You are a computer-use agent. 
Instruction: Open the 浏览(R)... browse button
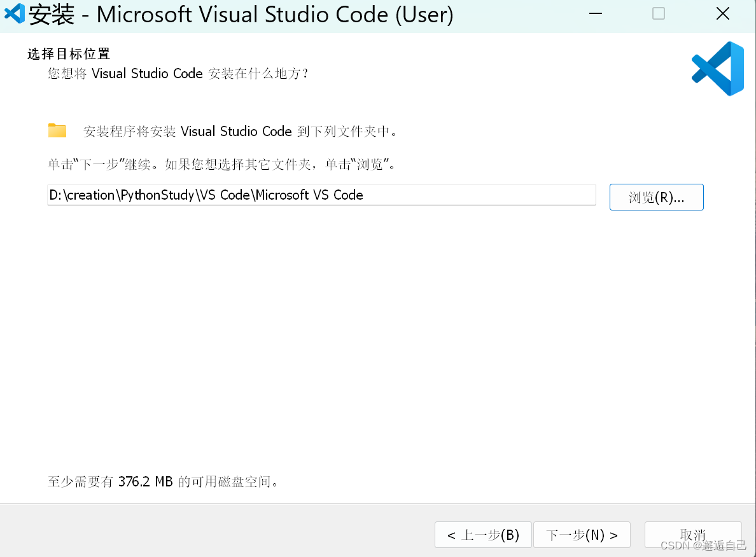click(656, 197)
